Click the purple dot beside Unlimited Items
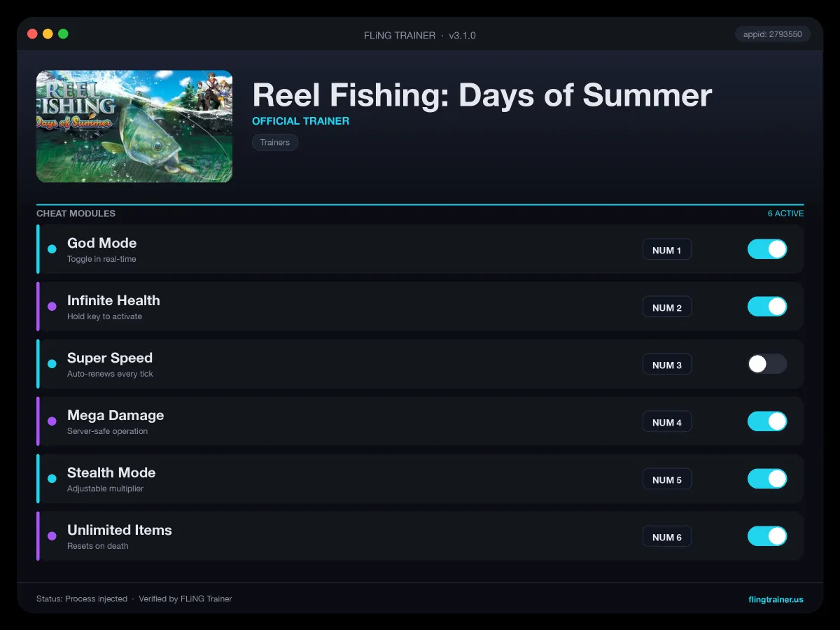 tap(52, 536)
